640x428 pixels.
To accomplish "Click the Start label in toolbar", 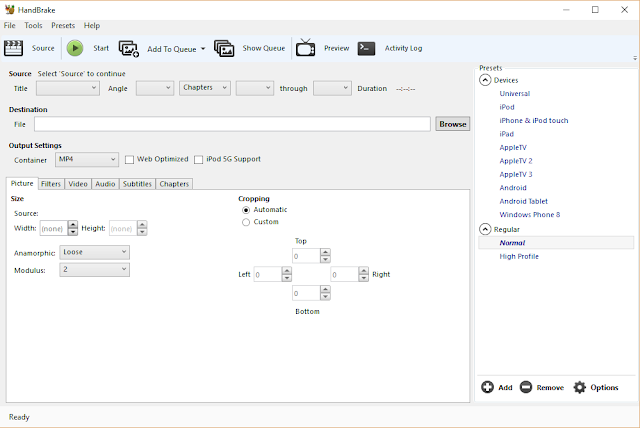I will tap(101, 48).
